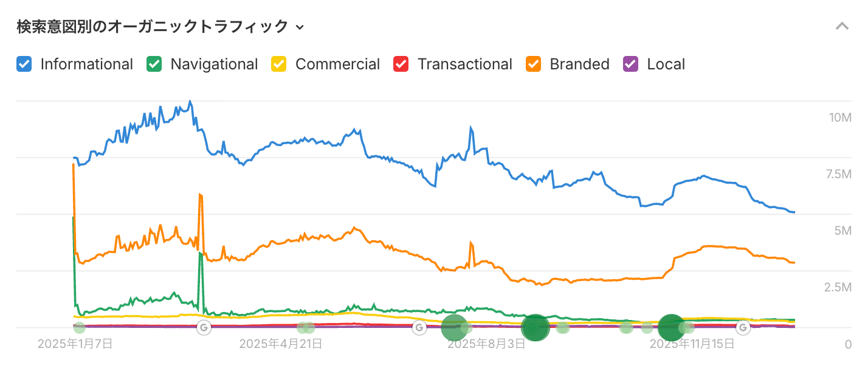Viewport: 868px width, 365px height.
Task: Click the middle large green event bubble
Action: (535, 328)
